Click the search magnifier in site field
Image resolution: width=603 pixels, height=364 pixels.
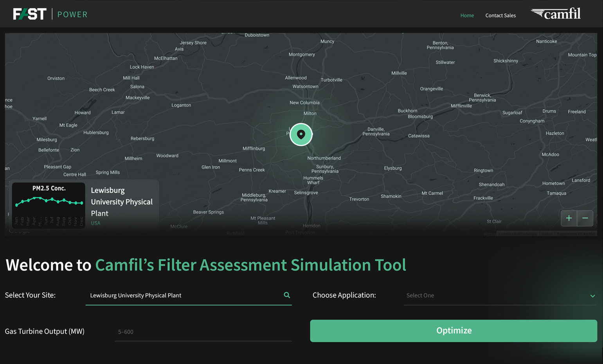(x=287, y=295)
